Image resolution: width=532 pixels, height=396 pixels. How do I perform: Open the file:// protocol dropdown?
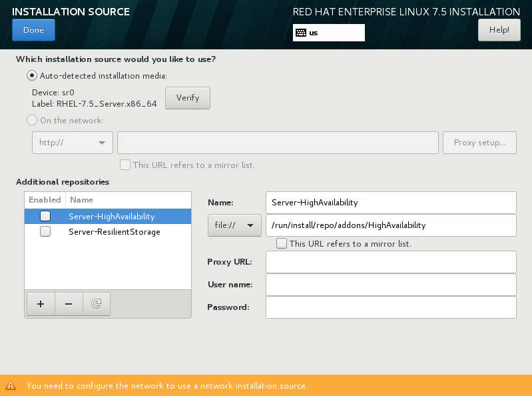click(x=234, y=225)
